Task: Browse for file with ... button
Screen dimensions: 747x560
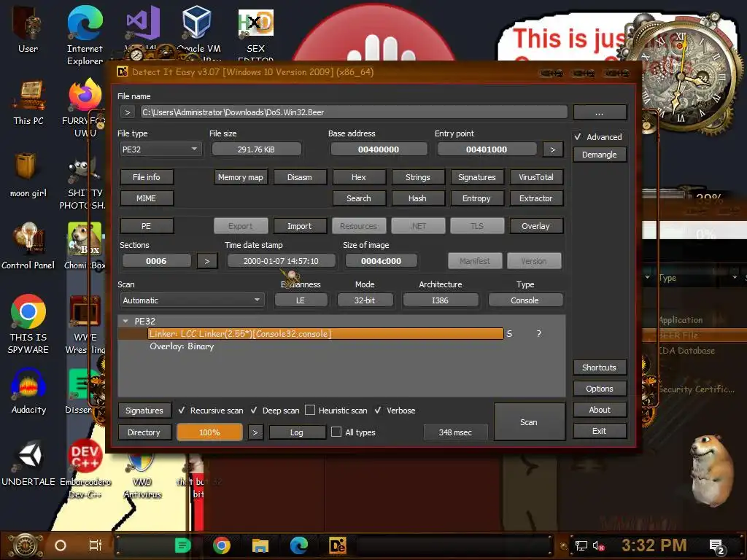Action: (x=600, y=112)
